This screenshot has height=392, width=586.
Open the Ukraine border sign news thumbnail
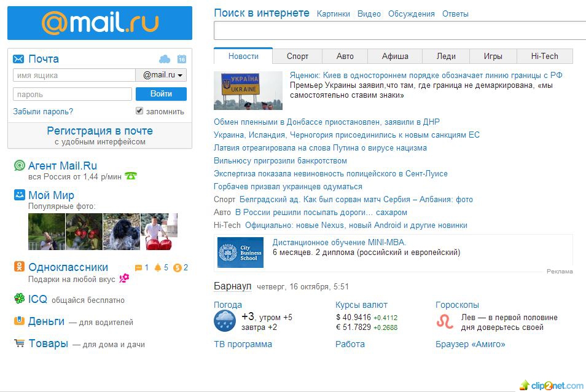248,90
